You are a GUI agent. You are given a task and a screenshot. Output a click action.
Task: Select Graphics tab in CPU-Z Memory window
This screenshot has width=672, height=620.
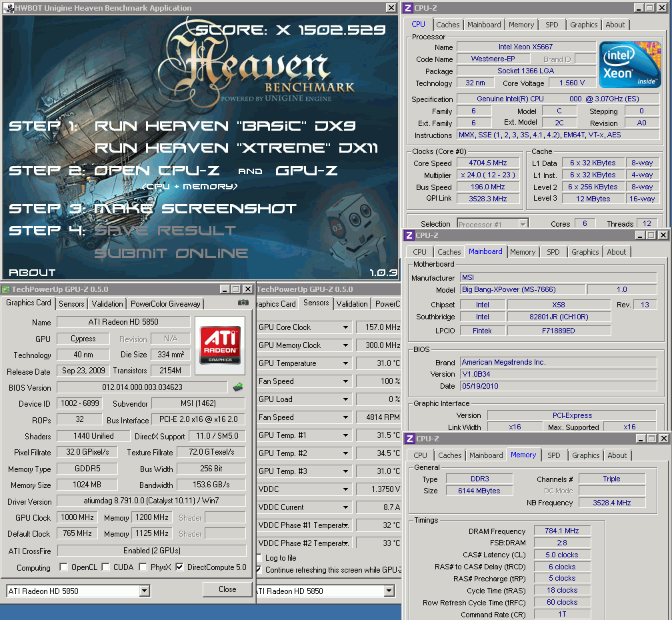585,455
